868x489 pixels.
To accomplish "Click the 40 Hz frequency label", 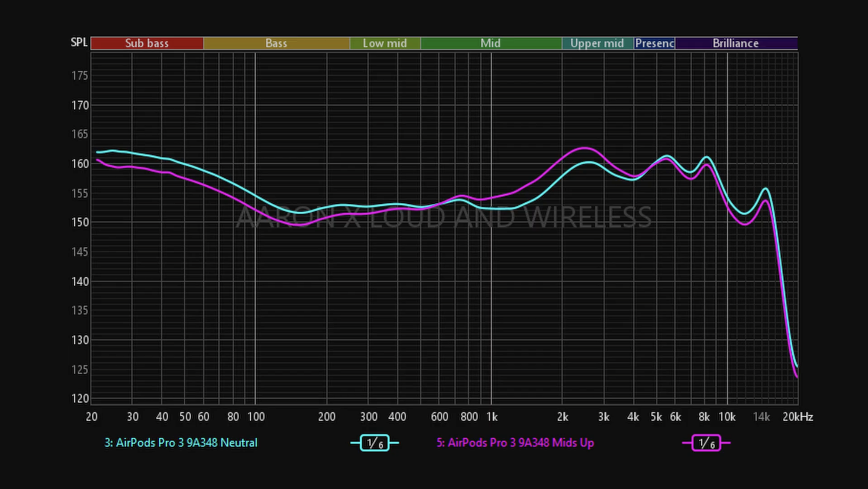I will [162, 417].
